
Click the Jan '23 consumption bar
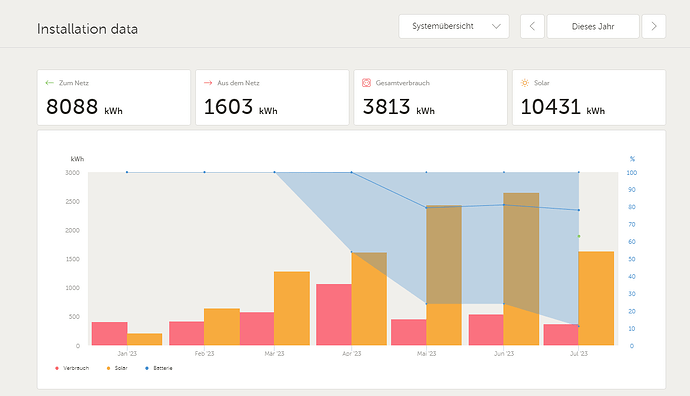[x=110, y=334]
